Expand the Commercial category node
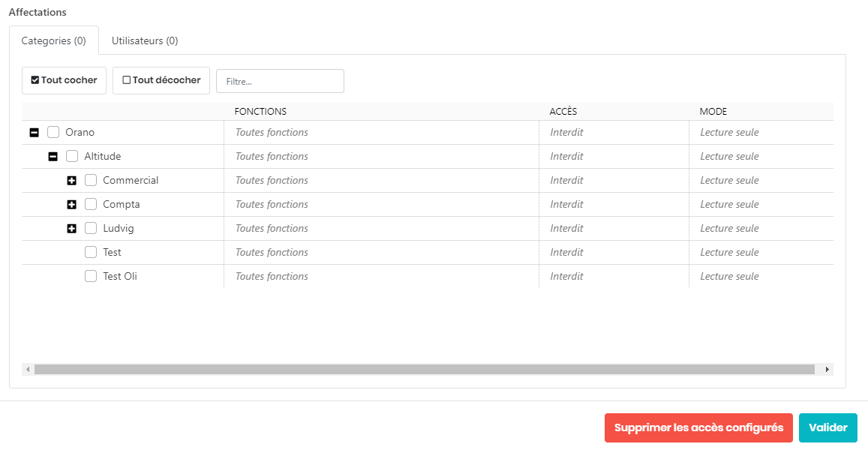The image size is (868, 453). pyautogui.click(x=72, y=181)
